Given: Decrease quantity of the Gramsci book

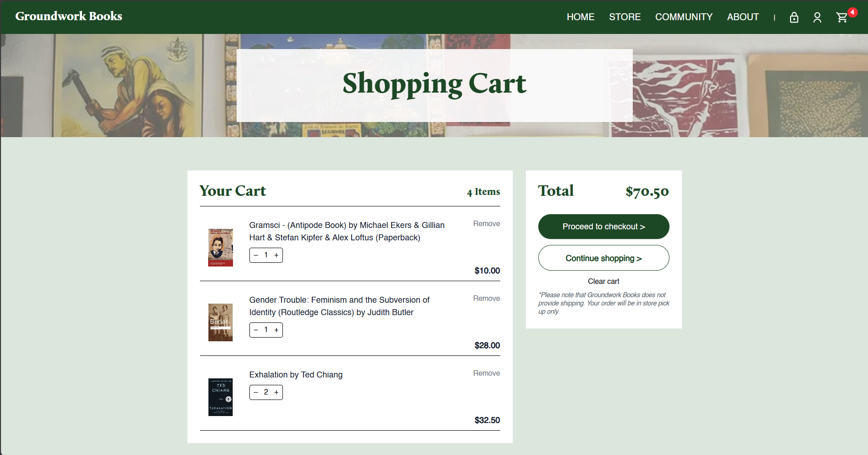Looking at the screenshot, I should [256, 255].
